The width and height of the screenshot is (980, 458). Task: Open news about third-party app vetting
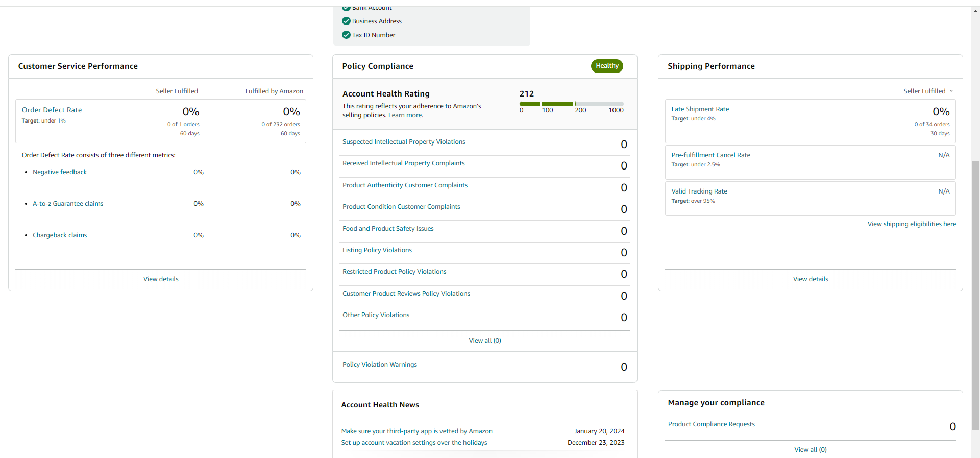[x=417, y=431]
